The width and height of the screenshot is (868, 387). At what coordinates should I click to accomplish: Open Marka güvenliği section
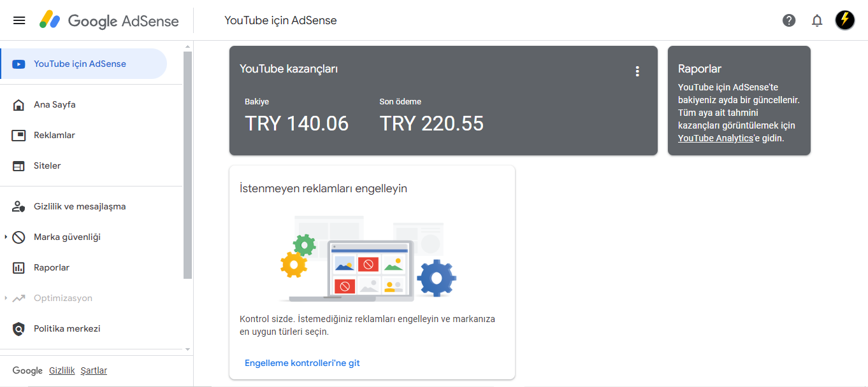point(67,237)
